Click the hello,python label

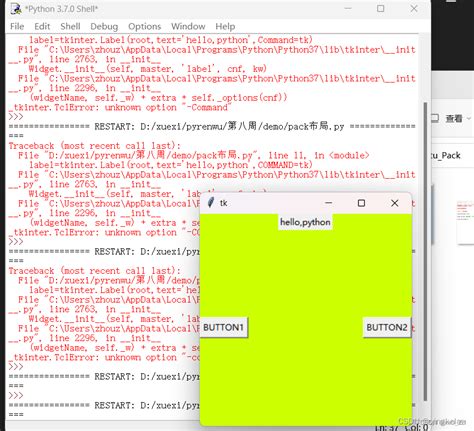pos(305,222)
